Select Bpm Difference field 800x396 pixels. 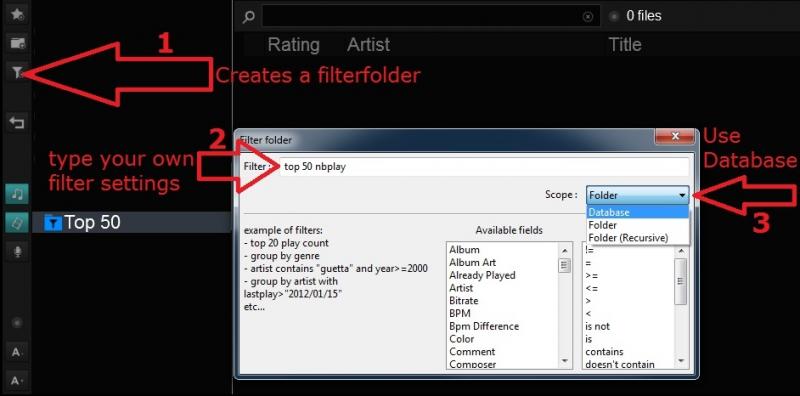click(x=484, y=326)
